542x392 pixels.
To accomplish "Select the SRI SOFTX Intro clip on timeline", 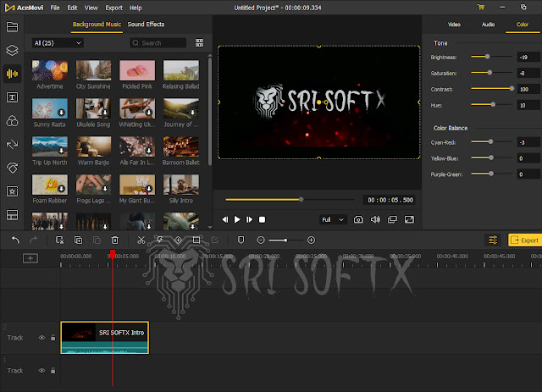I will (105, 337).
